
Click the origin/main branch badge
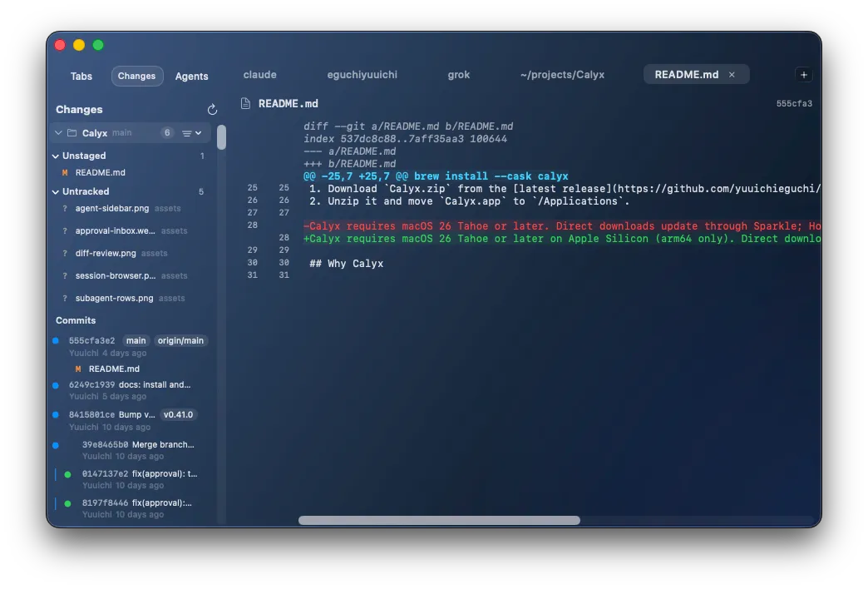tap(180, 341)
